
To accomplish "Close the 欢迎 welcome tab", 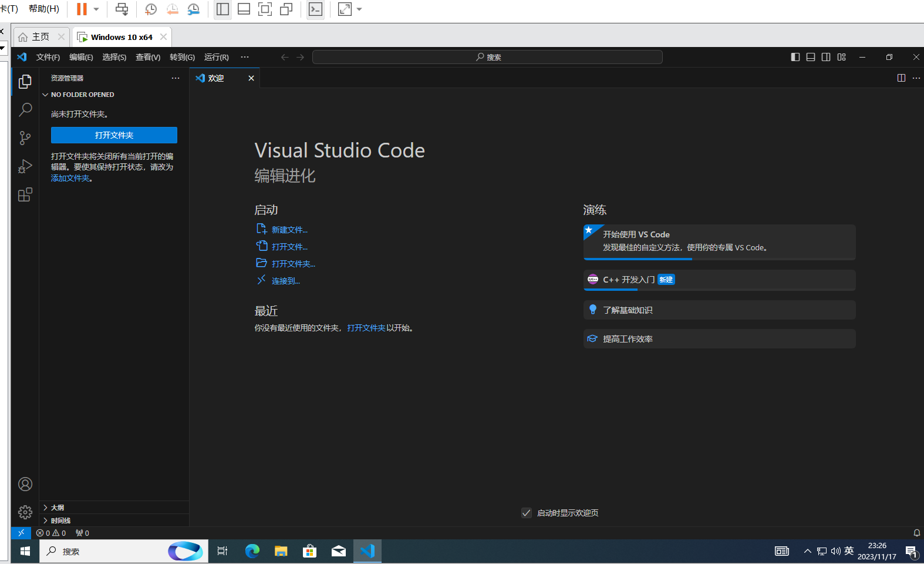I will coord(251,78).
